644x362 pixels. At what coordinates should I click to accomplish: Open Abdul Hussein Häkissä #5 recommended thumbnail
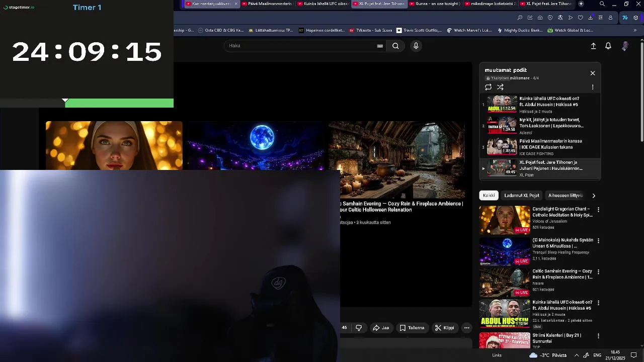click(505, 314)
